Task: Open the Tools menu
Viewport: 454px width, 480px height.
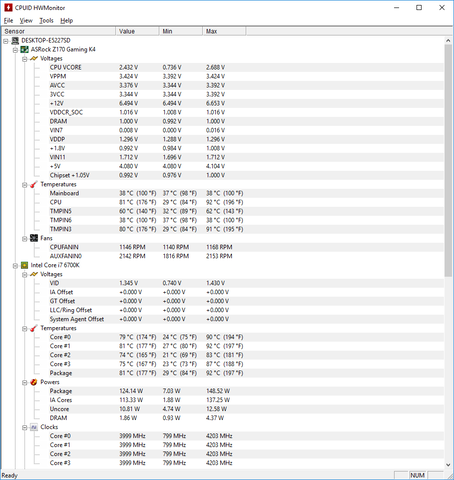Action: [x=46, y=21]
